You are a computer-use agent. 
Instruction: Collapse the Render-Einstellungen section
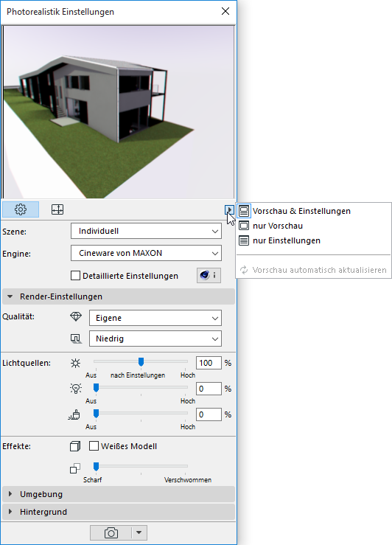tap(119, 296)
